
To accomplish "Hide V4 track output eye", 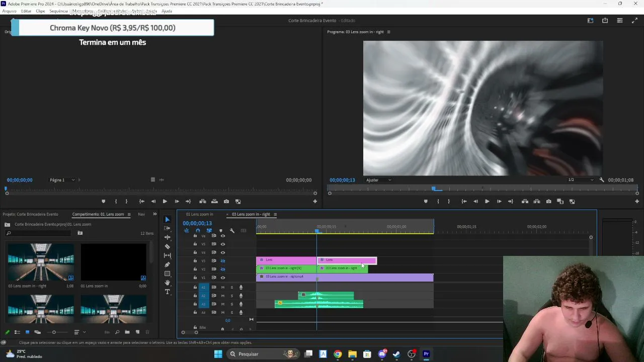I will point(223,252).
